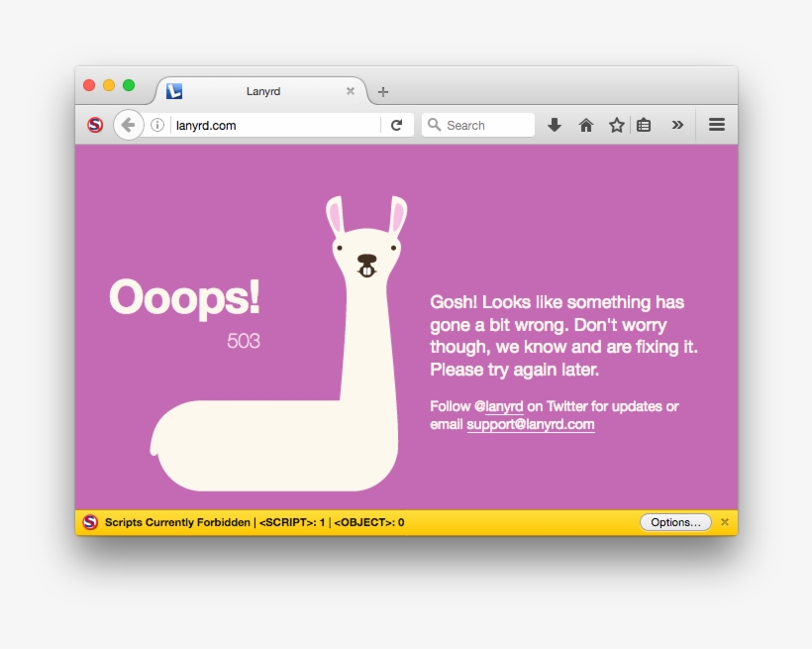Image resolution: width=812 pixels, height=649 pixels.
Task: Expand more toolbar tools chevron
Action: (677, 125)
